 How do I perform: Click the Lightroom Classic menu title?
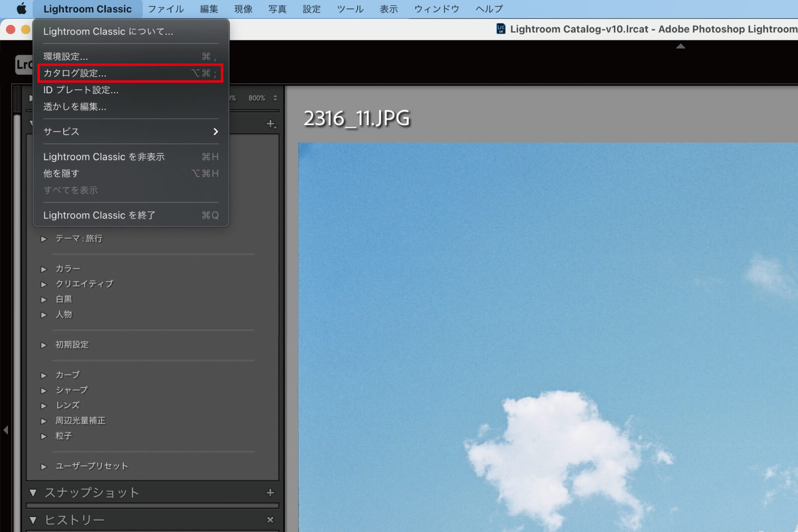point(87,9)
